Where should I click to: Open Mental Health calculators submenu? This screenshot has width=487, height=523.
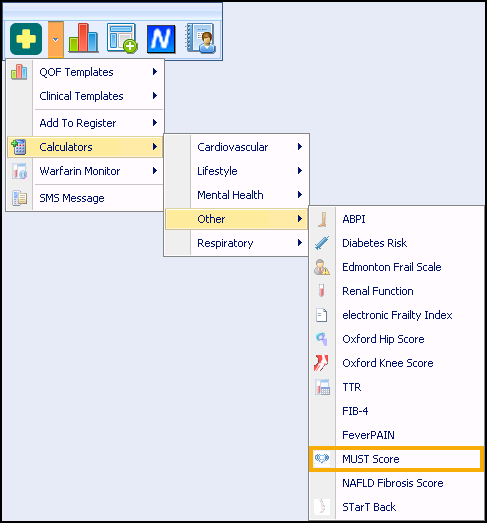coord(236,195)
